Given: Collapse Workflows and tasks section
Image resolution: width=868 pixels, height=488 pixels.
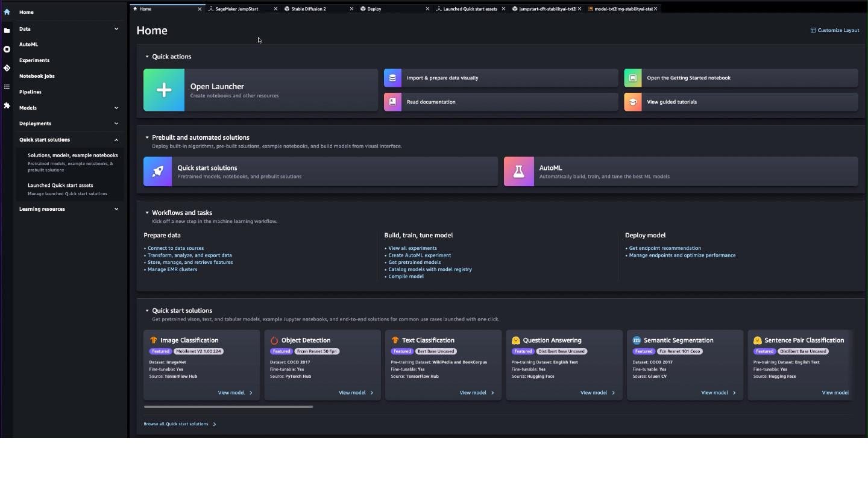Looking at the screenshot, I should [147, 213].
